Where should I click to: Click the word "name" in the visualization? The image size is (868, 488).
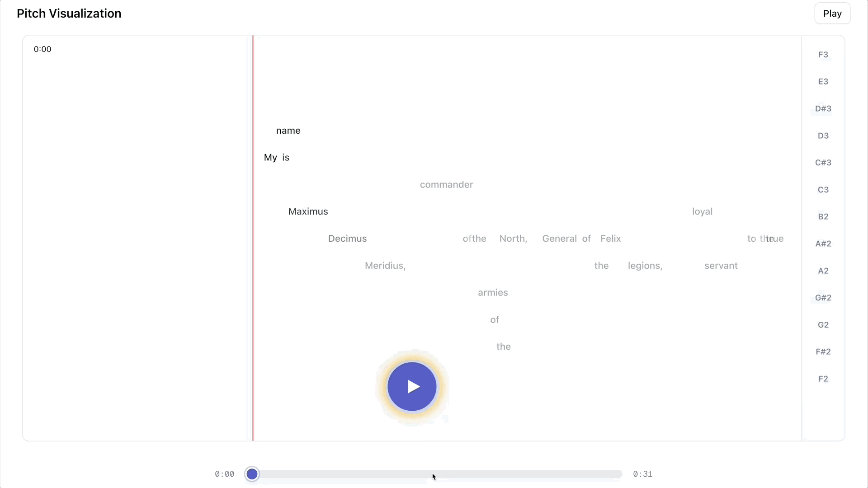[x=288, y=131]
